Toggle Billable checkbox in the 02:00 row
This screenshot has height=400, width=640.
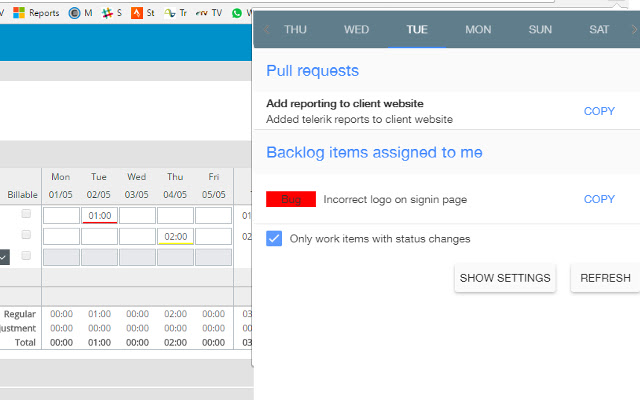(x=26, y=234)
